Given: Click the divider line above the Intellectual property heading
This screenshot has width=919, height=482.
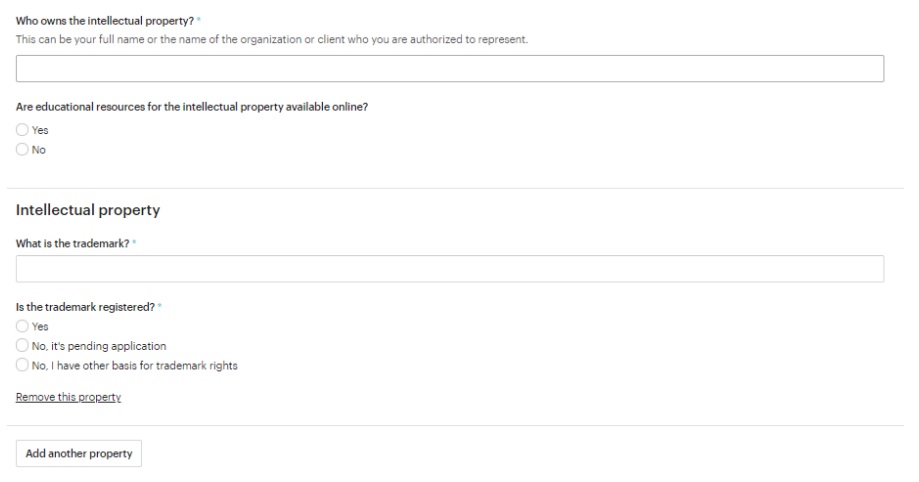Looking at the screenshot, I should tap(455, 188).
